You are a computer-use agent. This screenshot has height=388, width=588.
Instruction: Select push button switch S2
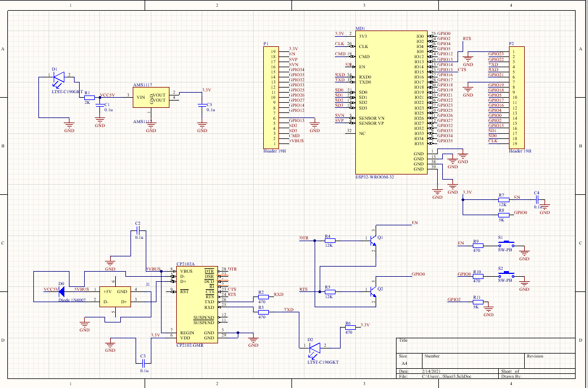click(x=506, y=275)
